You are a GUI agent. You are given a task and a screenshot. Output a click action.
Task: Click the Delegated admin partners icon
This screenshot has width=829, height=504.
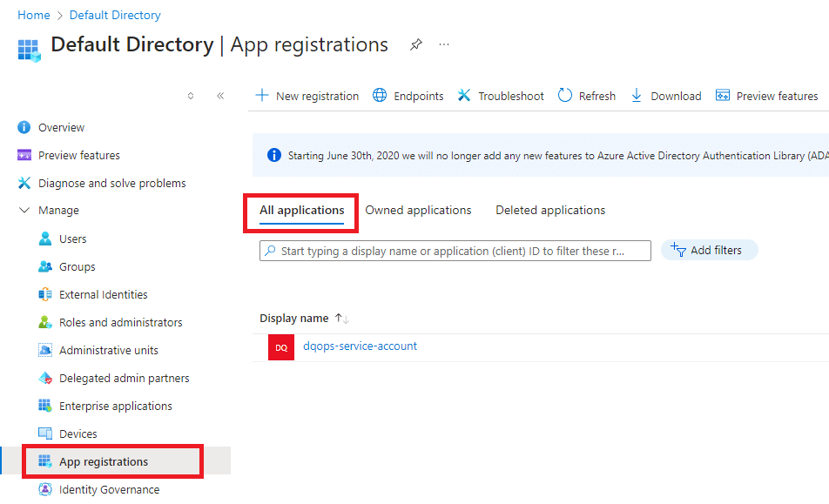tap(45, 378)
